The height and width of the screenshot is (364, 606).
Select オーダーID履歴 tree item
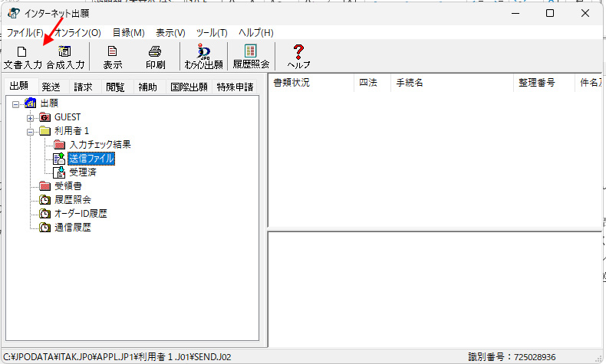click(x=81, y=214)
